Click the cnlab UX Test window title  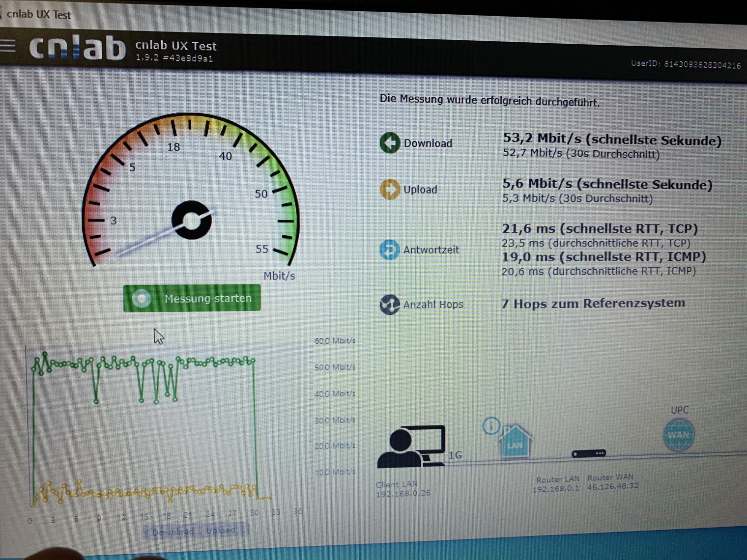point(39,14)
